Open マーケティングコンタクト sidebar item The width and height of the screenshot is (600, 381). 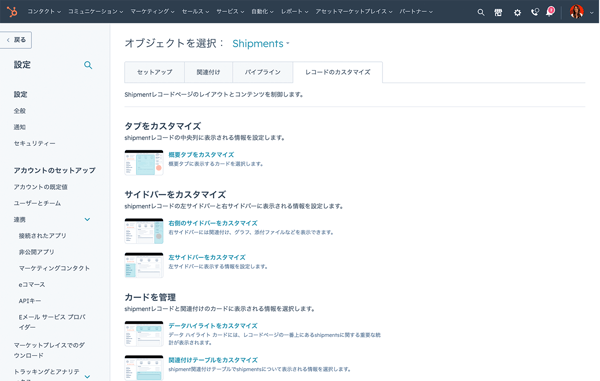pos(54,268)
